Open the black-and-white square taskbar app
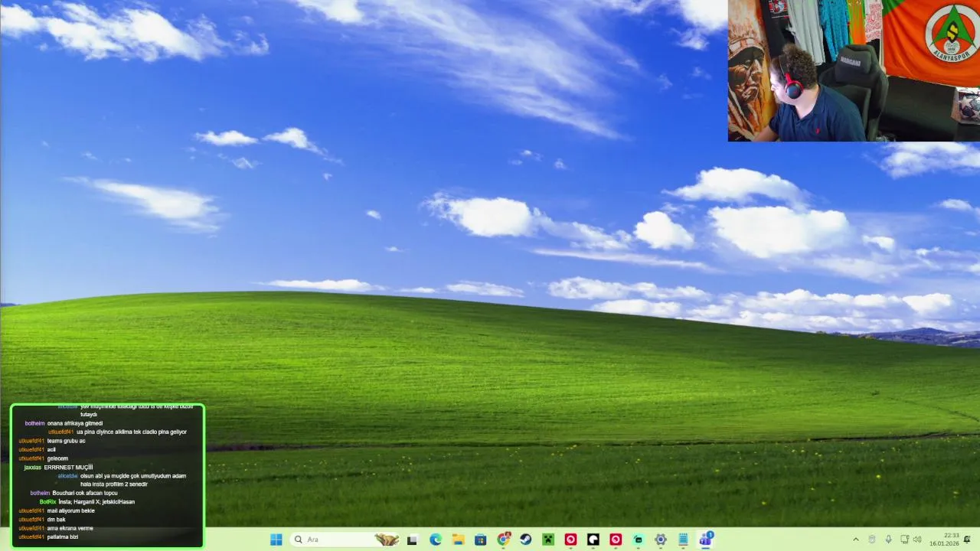Screen dimensions: 980x551 [593, 540]
